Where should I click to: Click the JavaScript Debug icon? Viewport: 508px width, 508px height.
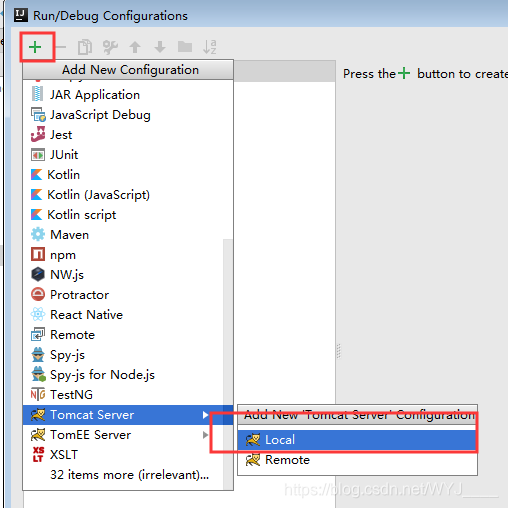click(38, 114)
